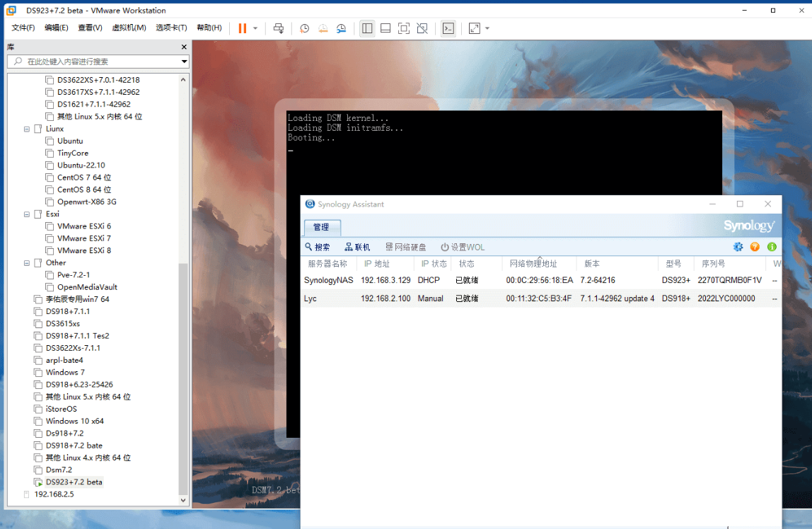Revert the VM to its snapshot
Viewport: 812px width, 529px height.
pos(323,28)
